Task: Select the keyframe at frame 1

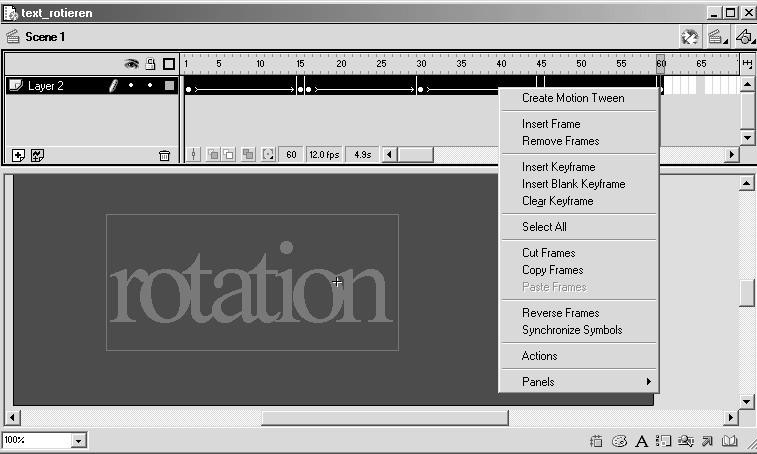Action: 188,89
